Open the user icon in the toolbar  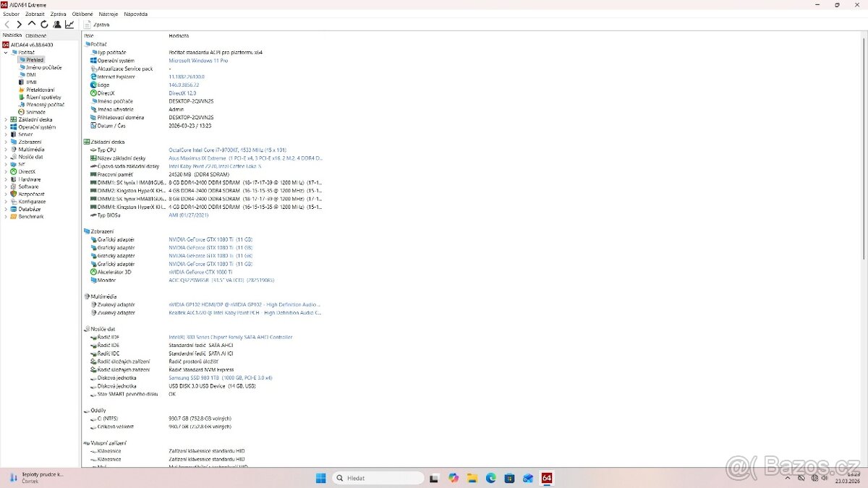[57, 25]
